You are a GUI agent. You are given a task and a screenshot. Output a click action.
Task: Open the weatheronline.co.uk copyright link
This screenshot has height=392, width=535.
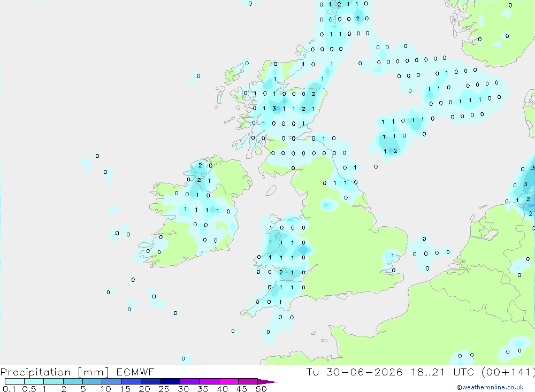490,387
